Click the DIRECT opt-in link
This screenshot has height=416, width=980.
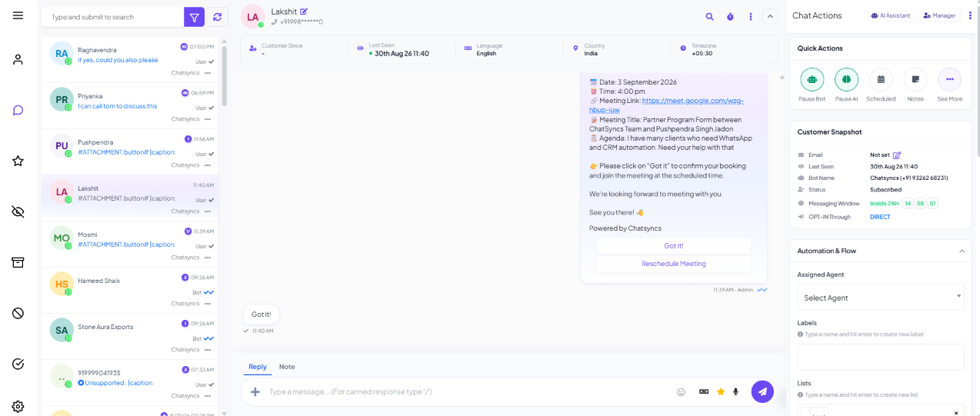coord(880,217)
